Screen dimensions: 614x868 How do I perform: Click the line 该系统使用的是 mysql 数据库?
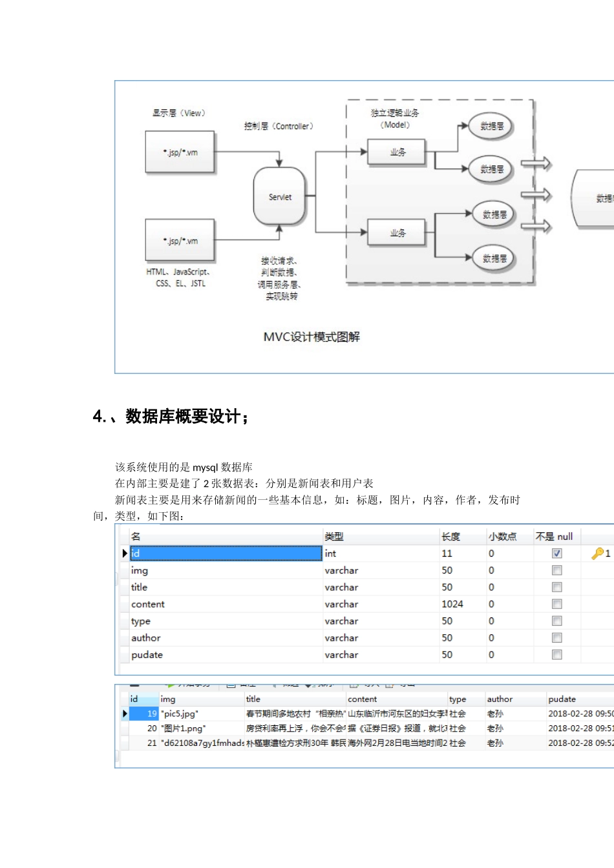click(184, 467)
